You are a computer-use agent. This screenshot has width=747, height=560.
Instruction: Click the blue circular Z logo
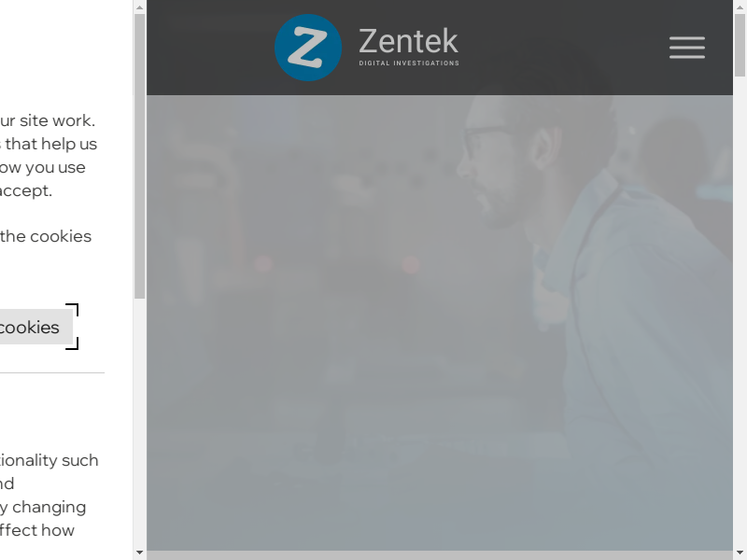[x=308, y=48]
